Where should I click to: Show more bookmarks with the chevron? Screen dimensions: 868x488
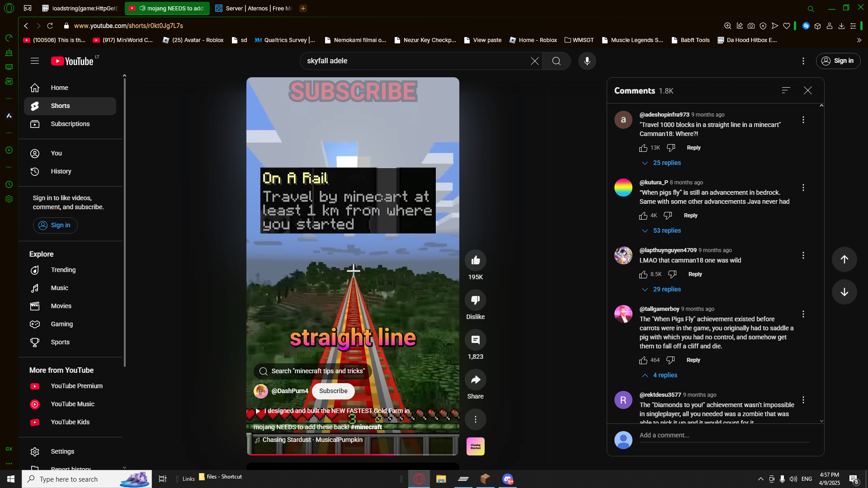(x=859, y=40)
